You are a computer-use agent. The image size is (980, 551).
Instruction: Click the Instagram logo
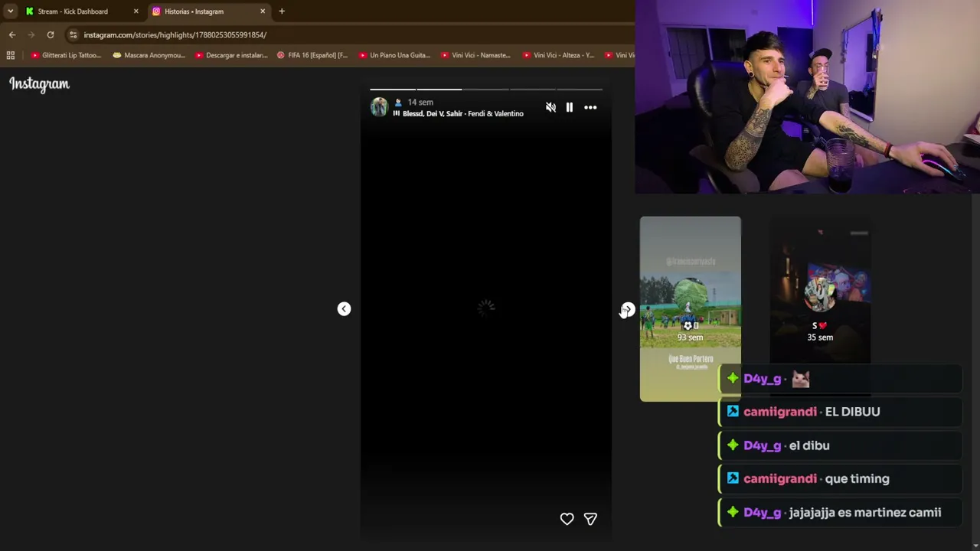[39, 84]
